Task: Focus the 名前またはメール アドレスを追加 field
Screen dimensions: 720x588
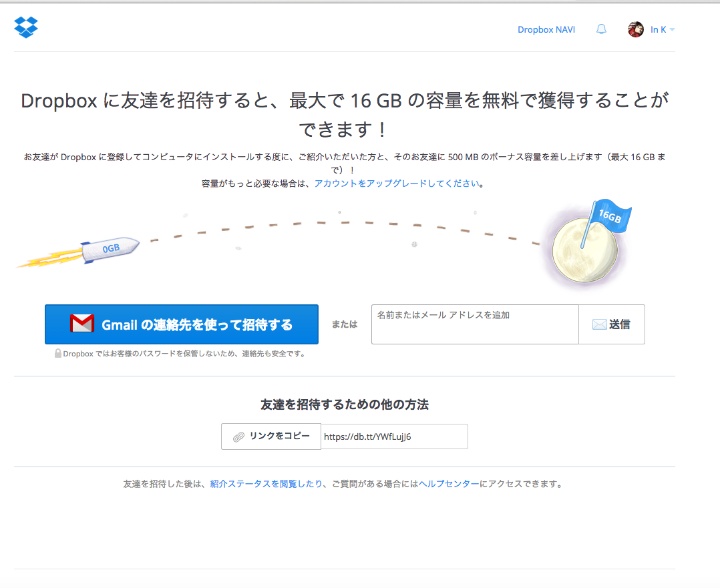Action: click(x=474, y=324)
